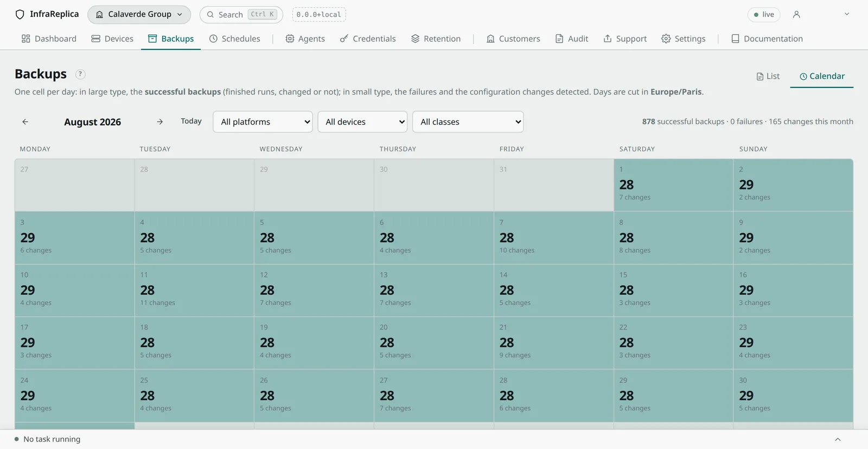Go to next month arrow
This screenshot has width=868, height=449.
[159, 122]
